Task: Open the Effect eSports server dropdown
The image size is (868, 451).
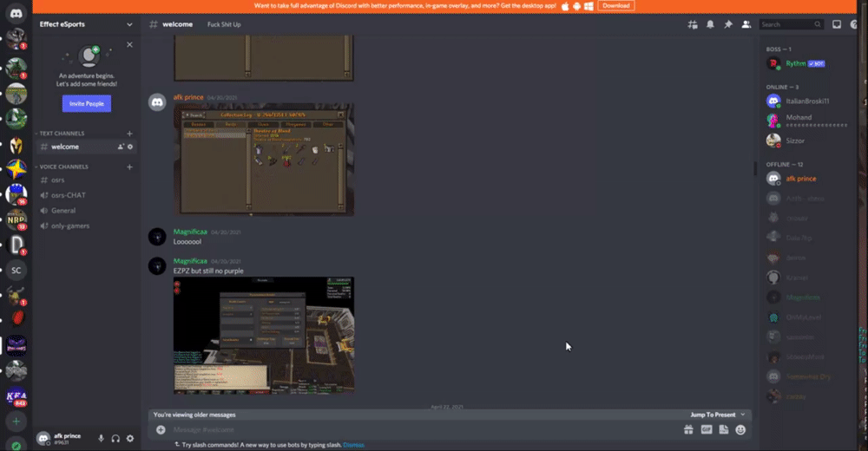Action: tap(85, 24)
